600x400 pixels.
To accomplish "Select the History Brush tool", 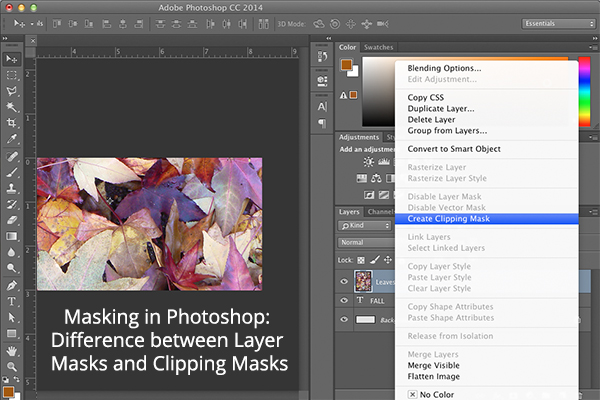I will pos(11,204).
